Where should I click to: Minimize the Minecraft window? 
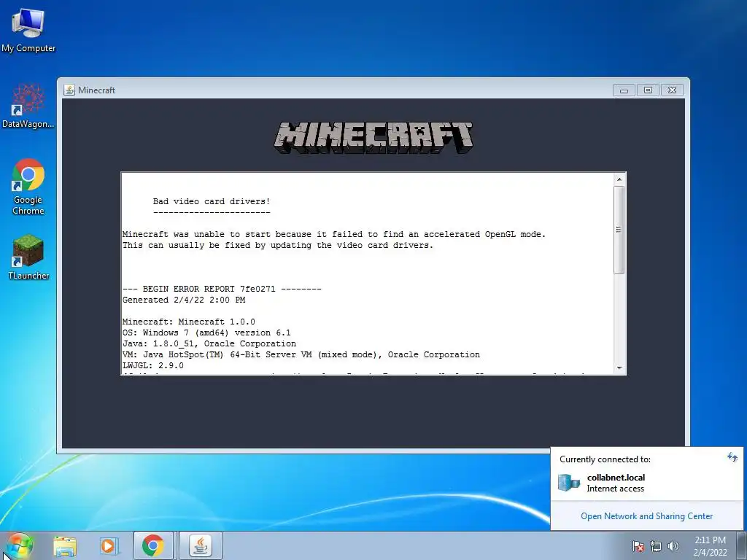click(x=624, y=90)
